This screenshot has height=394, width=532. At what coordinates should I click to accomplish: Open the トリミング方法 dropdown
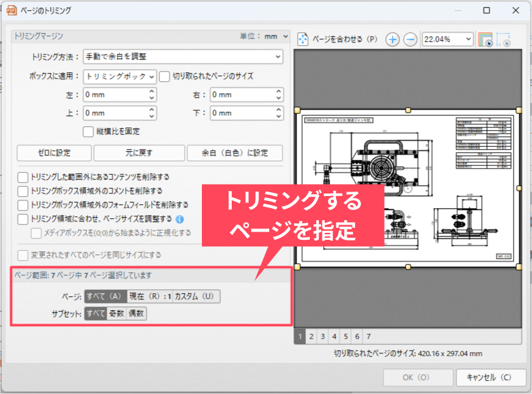(183, 57)
